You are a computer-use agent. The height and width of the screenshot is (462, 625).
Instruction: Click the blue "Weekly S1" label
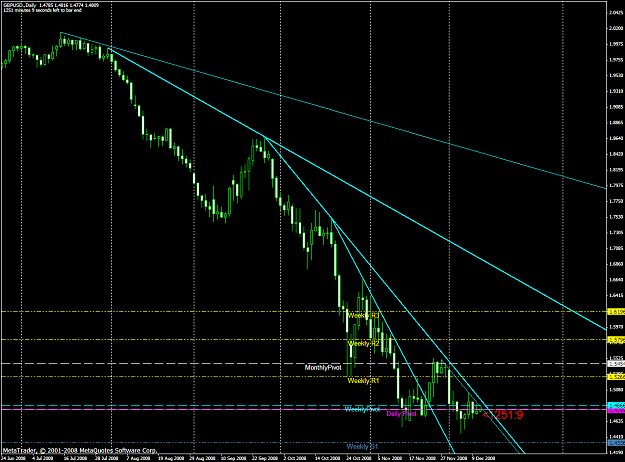(x=362, y=447)
